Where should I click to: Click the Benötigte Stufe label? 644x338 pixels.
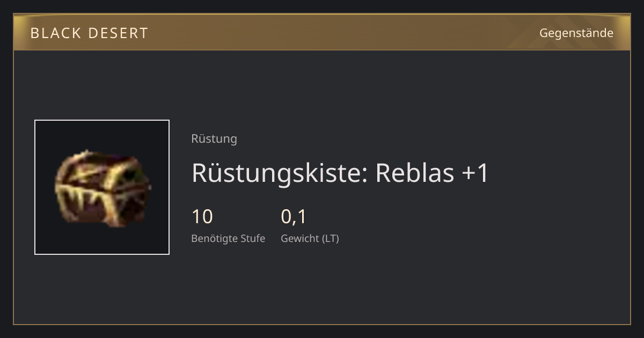228,238
